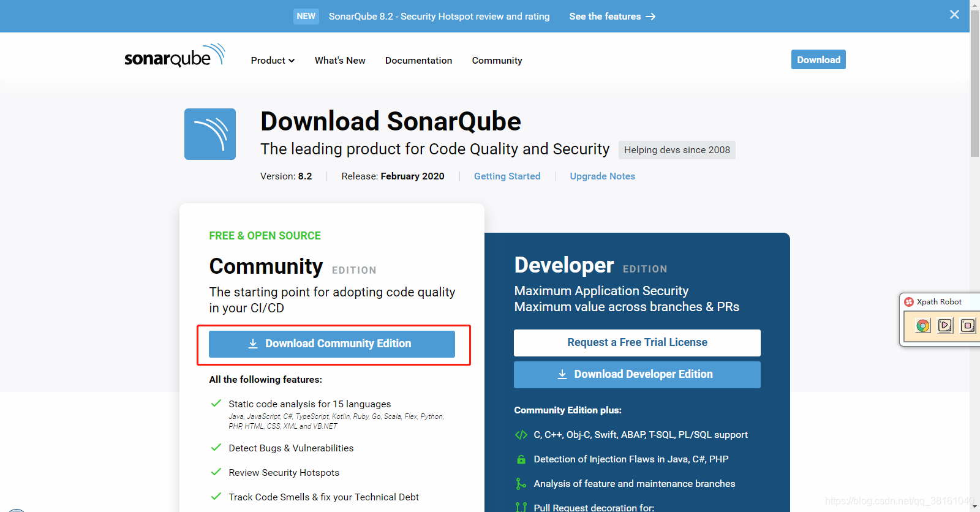Click Detect Bugs & Vulnerabilities text
The image size is (980, 512).
coord(291,448)
